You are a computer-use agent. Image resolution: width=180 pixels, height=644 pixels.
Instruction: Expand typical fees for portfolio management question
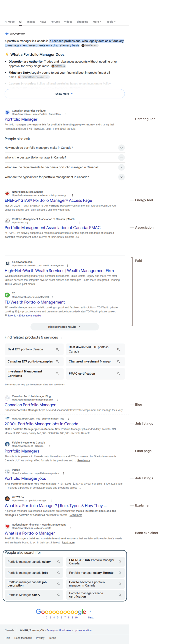click(x=65, y=177)
